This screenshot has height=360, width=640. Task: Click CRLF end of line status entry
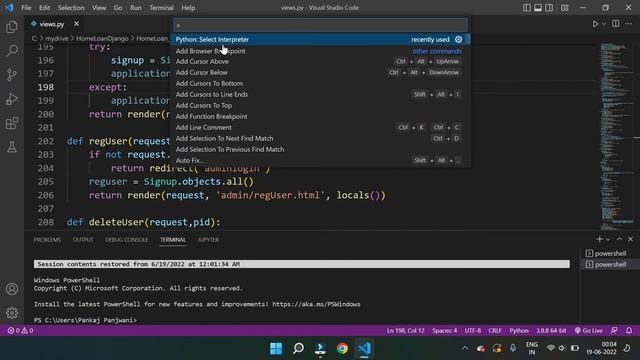point(495,331)
